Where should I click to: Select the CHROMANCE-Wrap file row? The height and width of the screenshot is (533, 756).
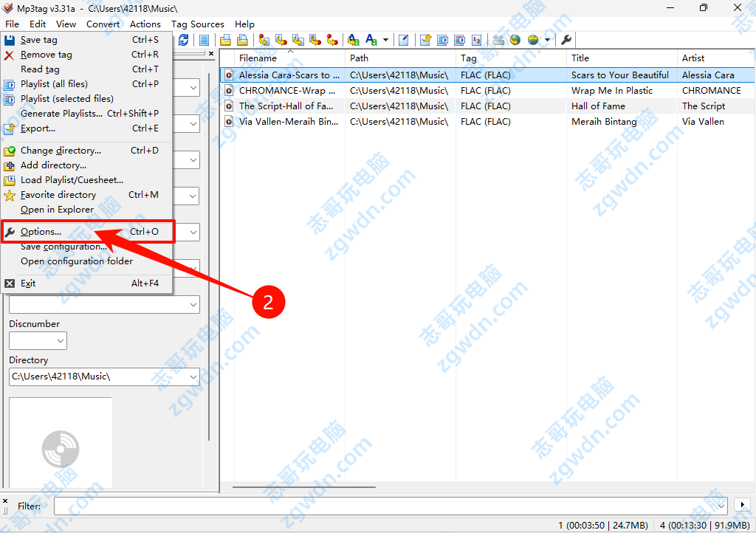286,91
